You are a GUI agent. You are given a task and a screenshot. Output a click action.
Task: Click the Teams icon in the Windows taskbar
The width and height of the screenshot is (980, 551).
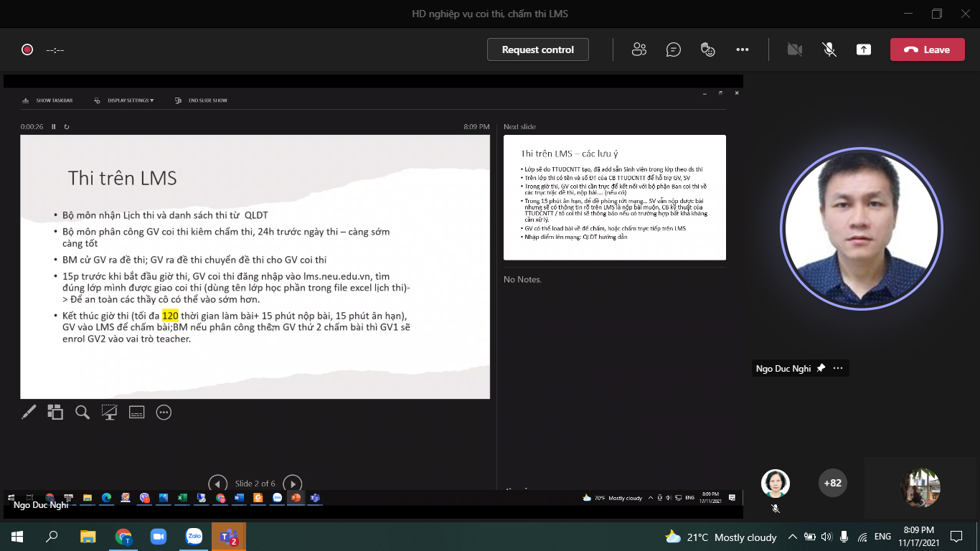[x=229, y=537]
